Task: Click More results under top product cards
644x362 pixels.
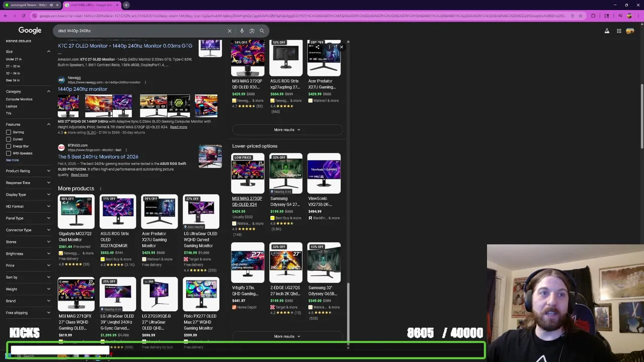Action: [x=287, y=130]
